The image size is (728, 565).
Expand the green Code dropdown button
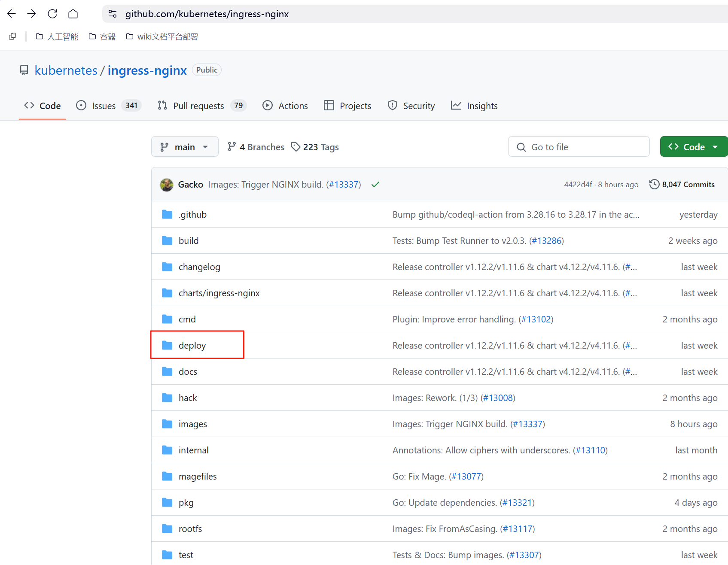(x=694, y=147)
